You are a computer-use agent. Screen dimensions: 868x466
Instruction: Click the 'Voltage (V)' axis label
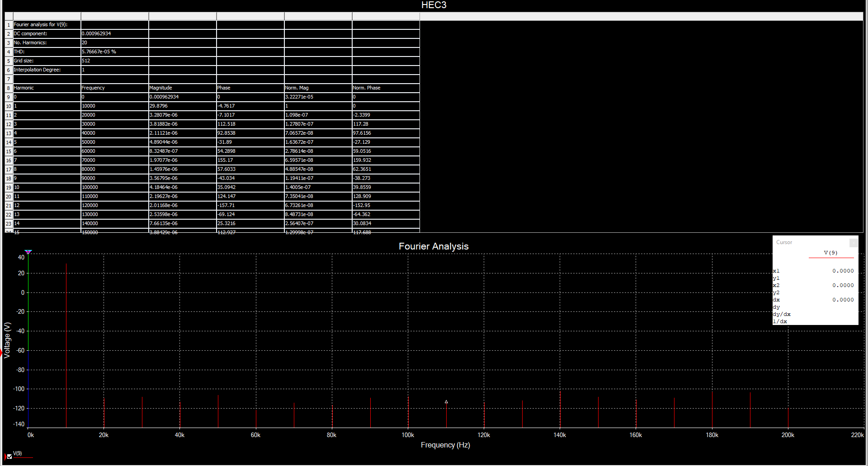[7, 340]
